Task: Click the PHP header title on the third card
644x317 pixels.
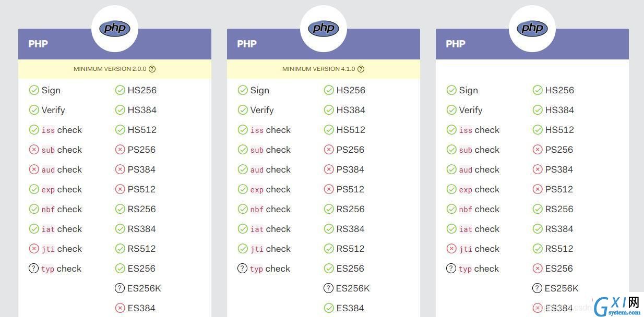Action: [x=456, y=44]
